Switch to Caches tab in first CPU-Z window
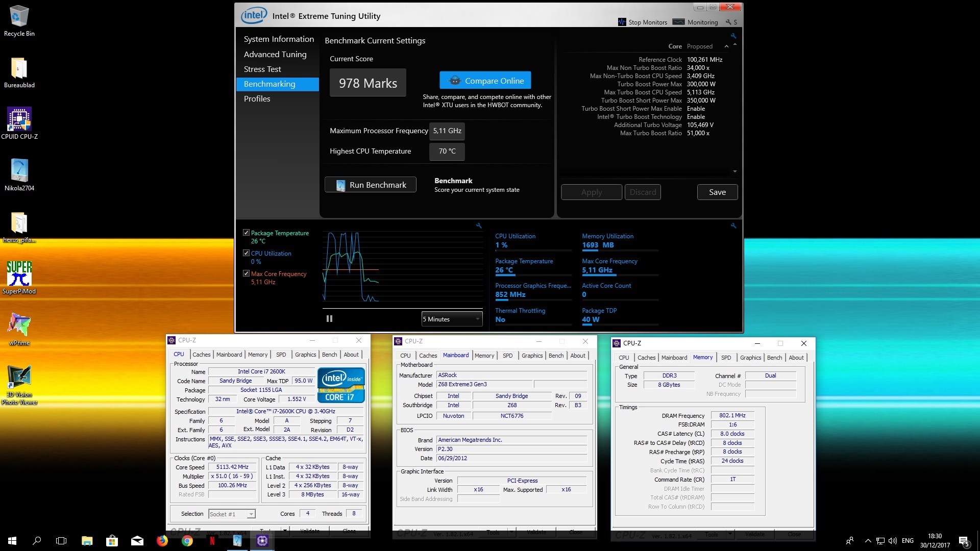The width and height of the screenshot is (980, 551). click(x=201, y=355)
